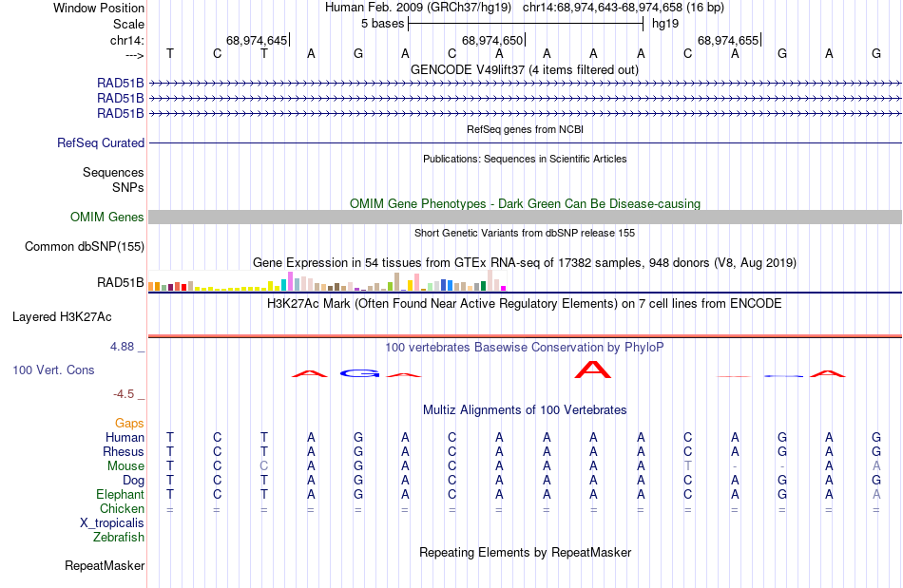Select the Human alignment row label
Image resolution: width=903 pixels, height=588 pixels.
pyautogui.click(x=125, y=437)
